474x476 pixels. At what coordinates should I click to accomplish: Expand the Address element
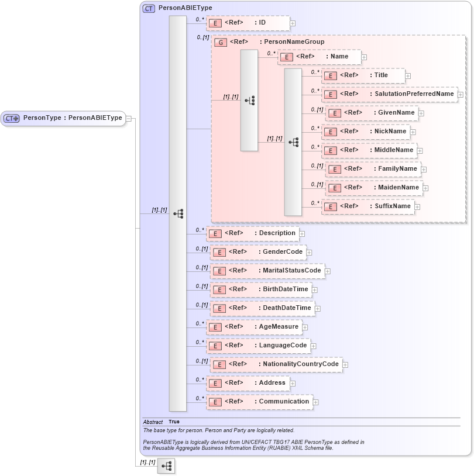pos(292,383)
